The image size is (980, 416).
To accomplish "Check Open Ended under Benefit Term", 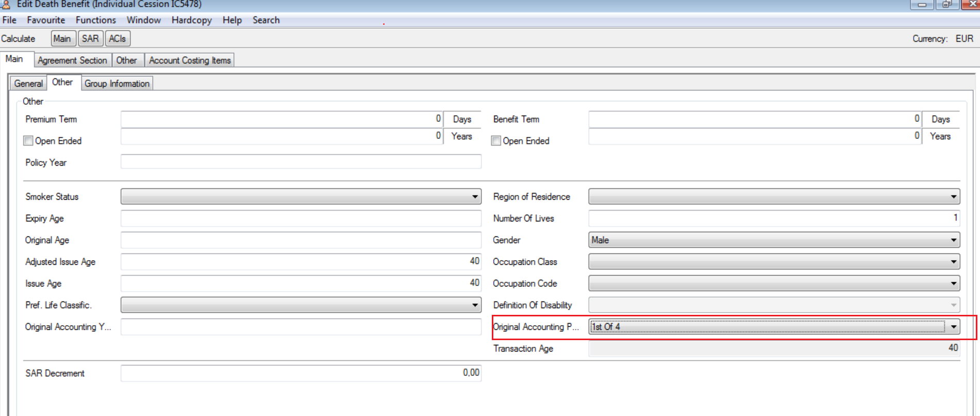I will (496, 141).
